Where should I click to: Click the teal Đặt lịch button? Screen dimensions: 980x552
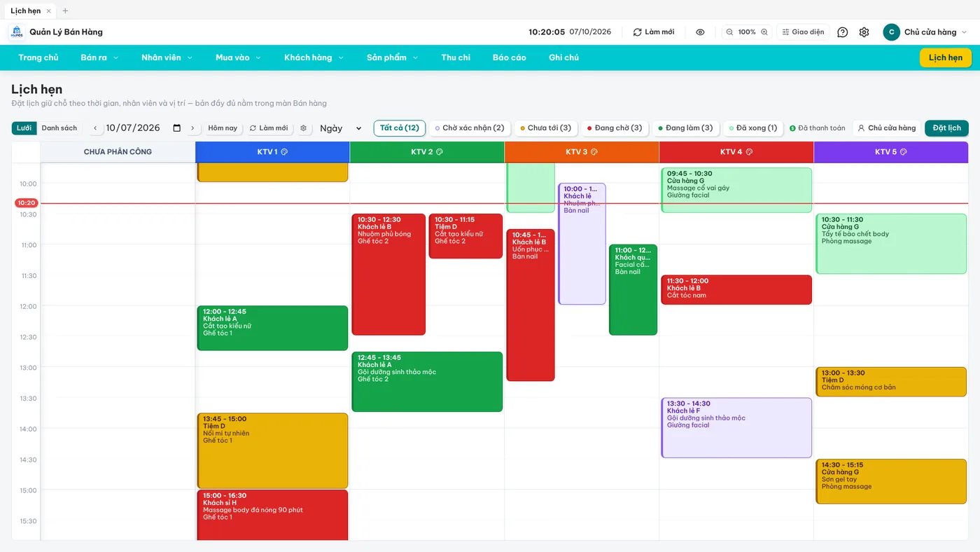click(x=946, y=128)
